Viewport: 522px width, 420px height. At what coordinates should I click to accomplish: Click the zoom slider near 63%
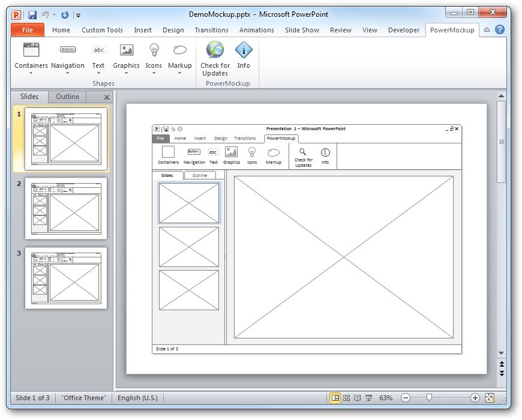pos(430,397)
